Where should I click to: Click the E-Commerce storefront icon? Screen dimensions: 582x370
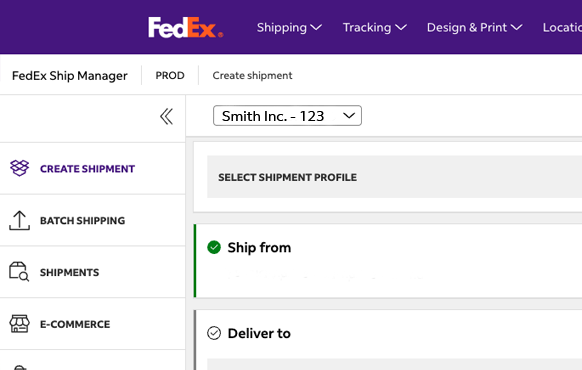[x=19, y=324]
